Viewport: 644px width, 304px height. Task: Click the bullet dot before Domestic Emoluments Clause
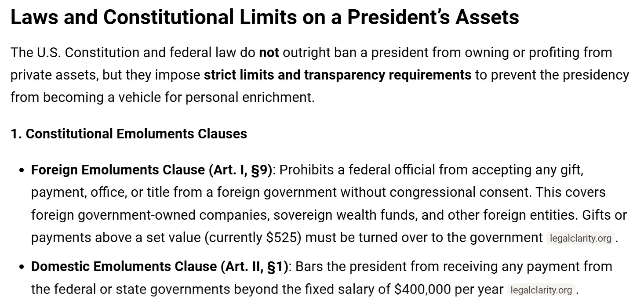22,267
